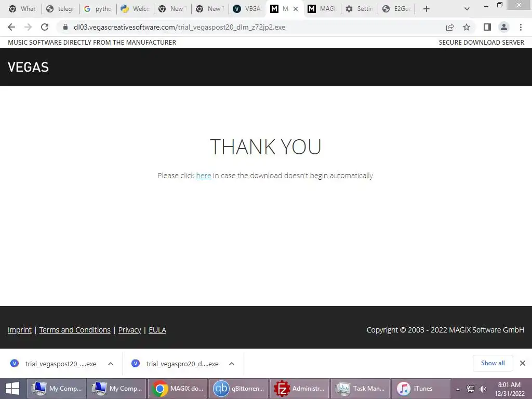Open Chrome MAGIX taskbar item
Screen dimensions: 532x399
click(x=178, y=389)
